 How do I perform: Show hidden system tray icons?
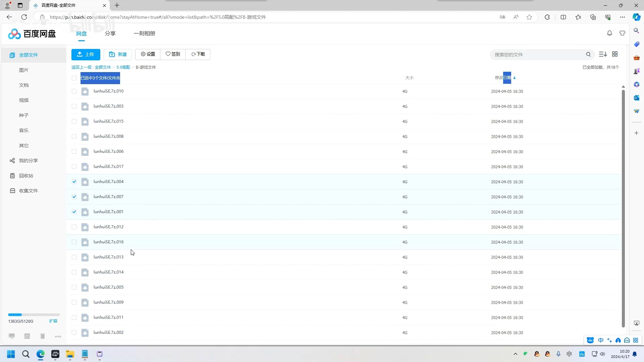[x=516, y=354]
